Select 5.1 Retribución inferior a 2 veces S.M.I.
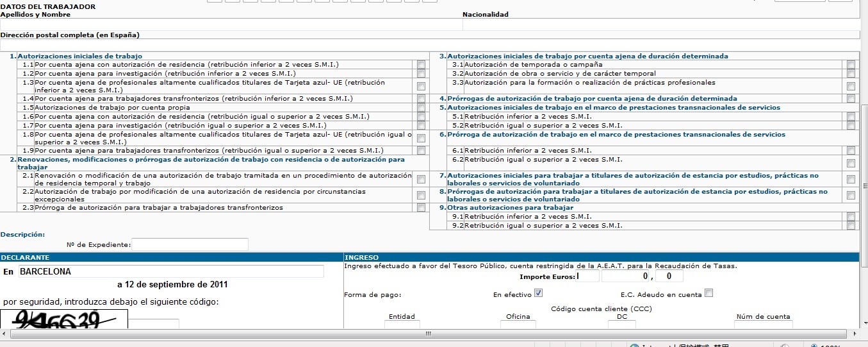Screen dimensions: 868x347 851,117
